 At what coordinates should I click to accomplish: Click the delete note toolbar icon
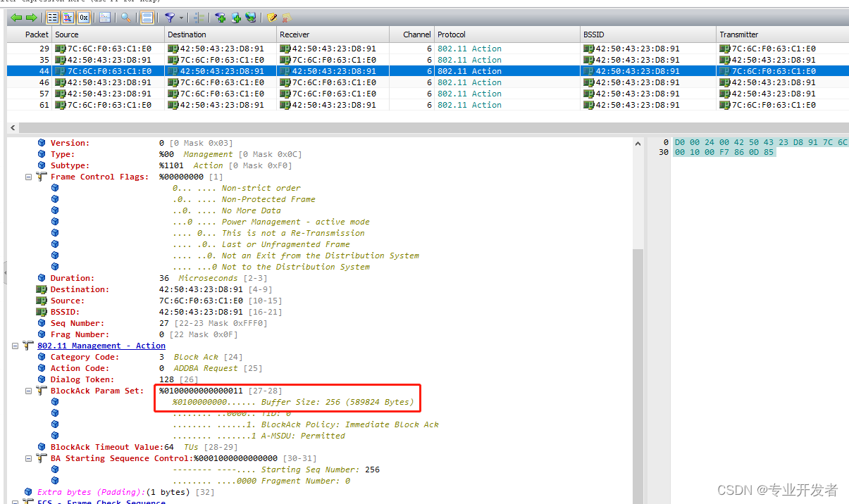(287, 18)
